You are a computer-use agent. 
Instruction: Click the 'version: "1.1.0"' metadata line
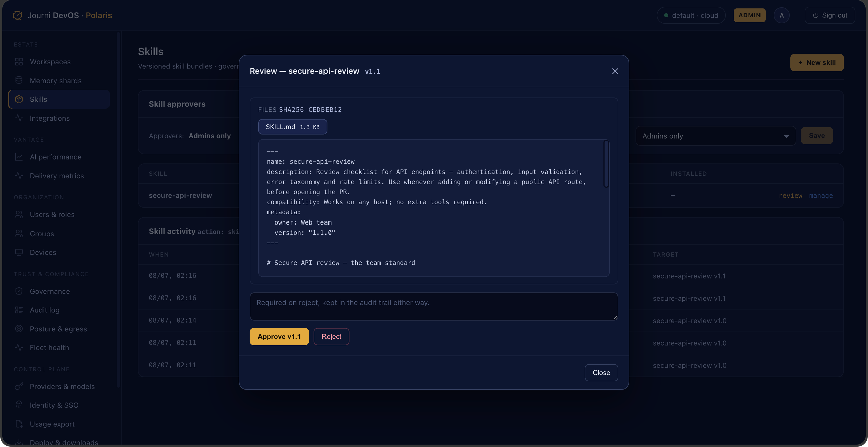(304, 232)
